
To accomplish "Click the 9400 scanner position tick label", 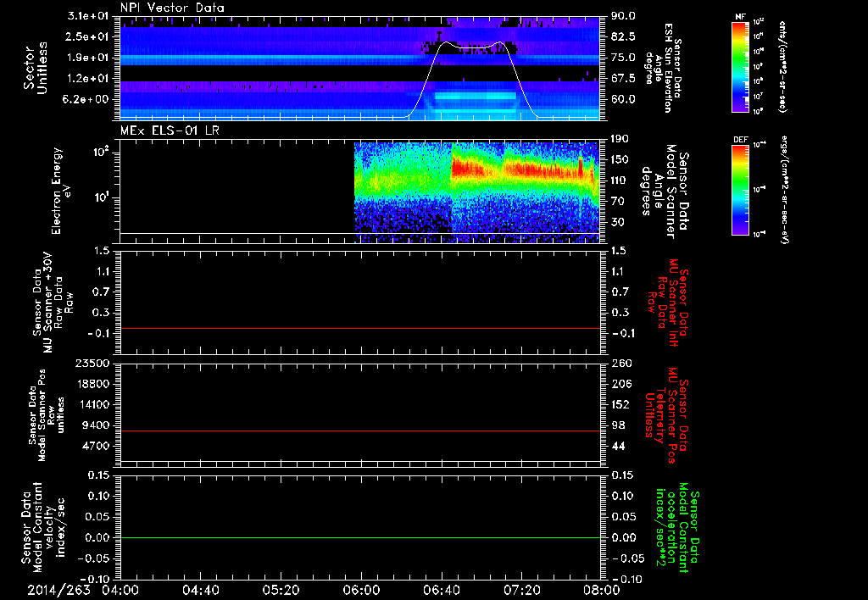I will pos(96,425).
